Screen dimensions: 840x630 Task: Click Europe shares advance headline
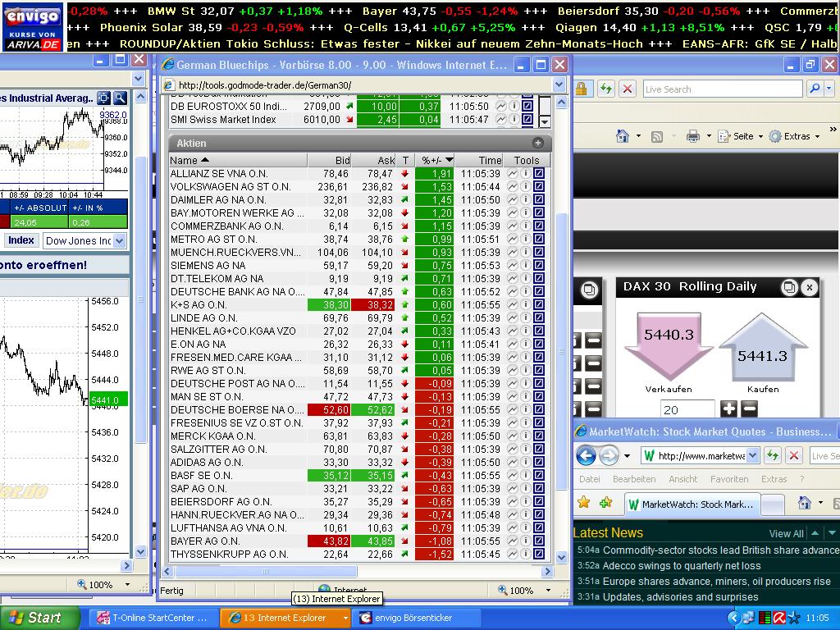tap(716, 582)
